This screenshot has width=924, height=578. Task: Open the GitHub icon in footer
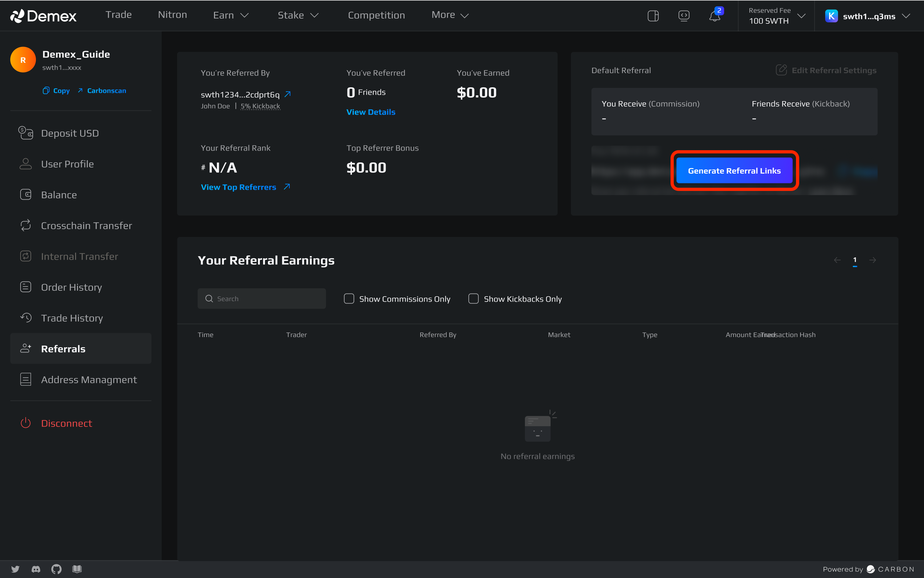[56, 569]
